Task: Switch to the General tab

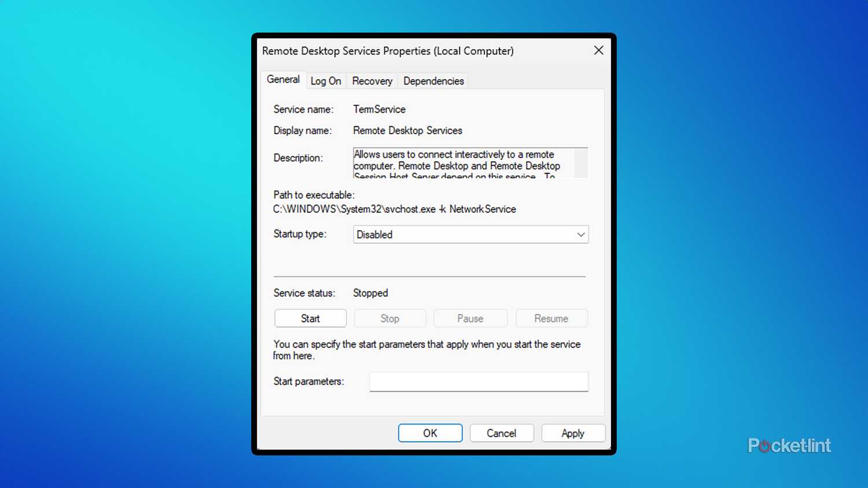Action: pos(283,80)
